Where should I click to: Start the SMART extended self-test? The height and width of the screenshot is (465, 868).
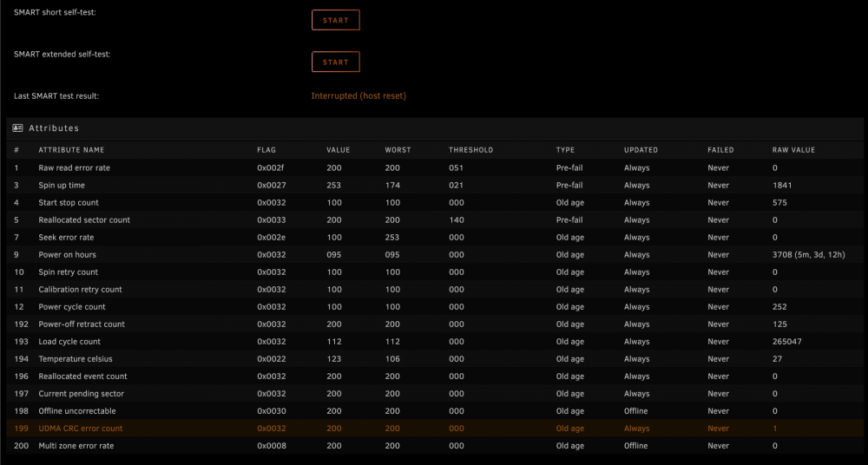pos(335,62)
